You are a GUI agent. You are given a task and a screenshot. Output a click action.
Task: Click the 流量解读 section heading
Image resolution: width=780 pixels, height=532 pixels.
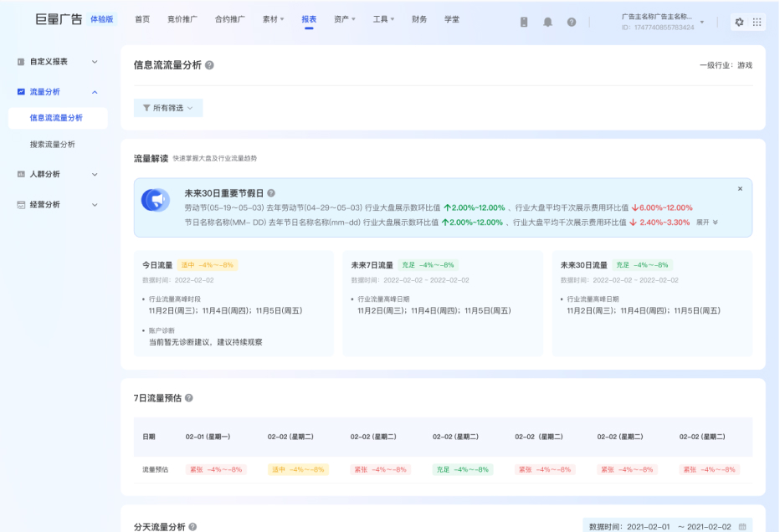(151, 159)
